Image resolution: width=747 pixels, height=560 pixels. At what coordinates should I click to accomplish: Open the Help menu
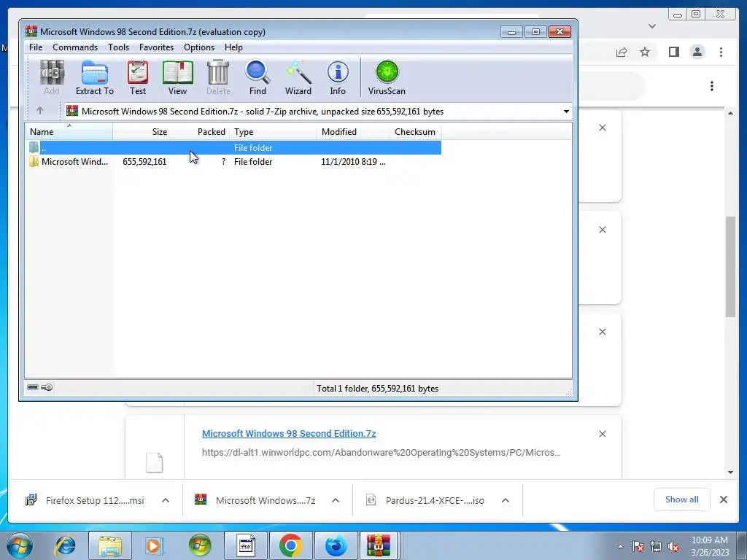point(234,47)
